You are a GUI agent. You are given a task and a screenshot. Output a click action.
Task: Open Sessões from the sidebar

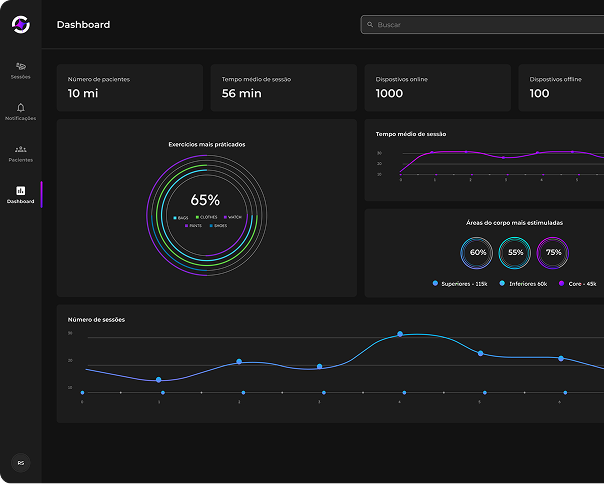point(20,67)
